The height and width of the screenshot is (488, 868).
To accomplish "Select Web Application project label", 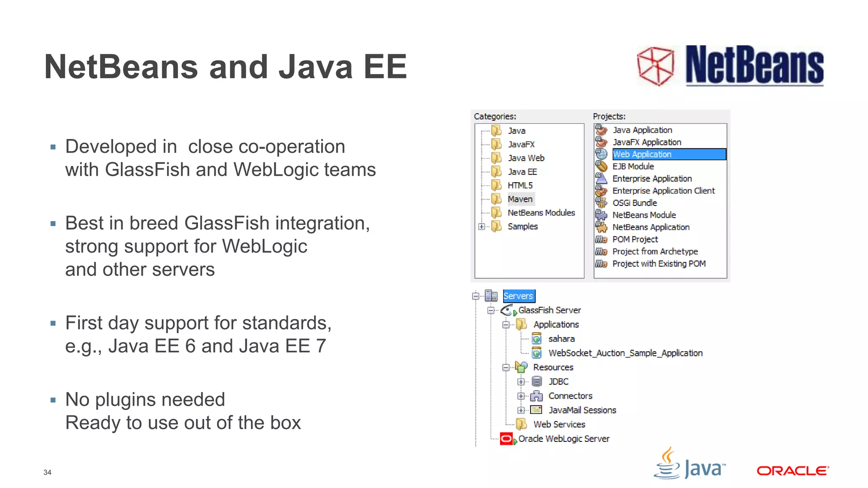I will click(642, 154).
